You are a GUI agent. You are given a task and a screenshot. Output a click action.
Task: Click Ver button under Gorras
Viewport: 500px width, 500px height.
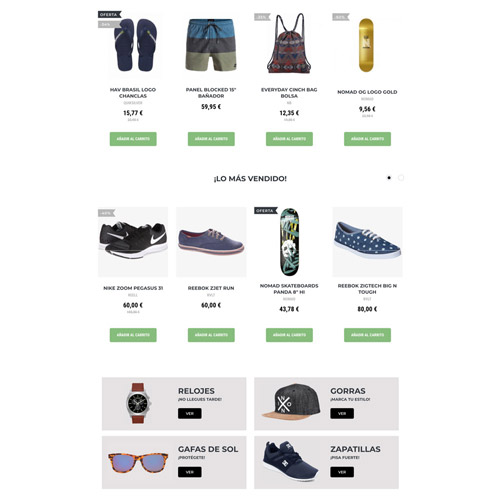pyautogui.click(x=342, y=413)
